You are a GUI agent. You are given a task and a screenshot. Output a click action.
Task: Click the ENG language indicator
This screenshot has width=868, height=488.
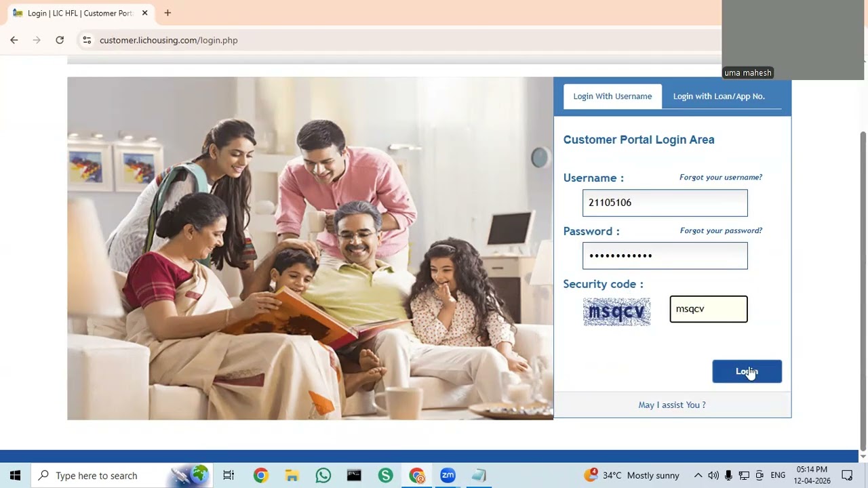coord(778,475)
